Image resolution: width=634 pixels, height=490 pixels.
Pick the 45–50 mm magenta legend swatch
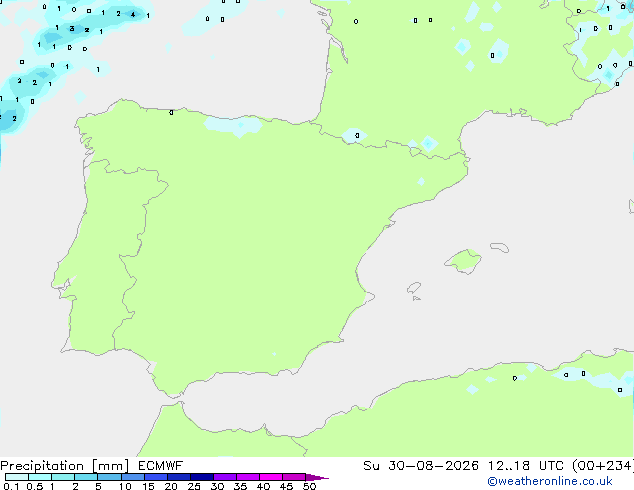pyautogui.click(x=294, y=477)
